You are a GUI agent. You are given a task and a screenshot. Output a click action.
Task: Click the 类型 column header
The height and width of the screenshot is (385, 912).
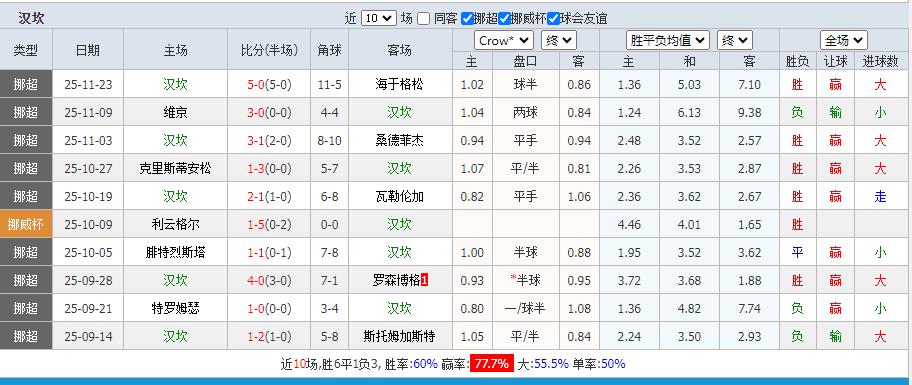[x=26, y=50]
